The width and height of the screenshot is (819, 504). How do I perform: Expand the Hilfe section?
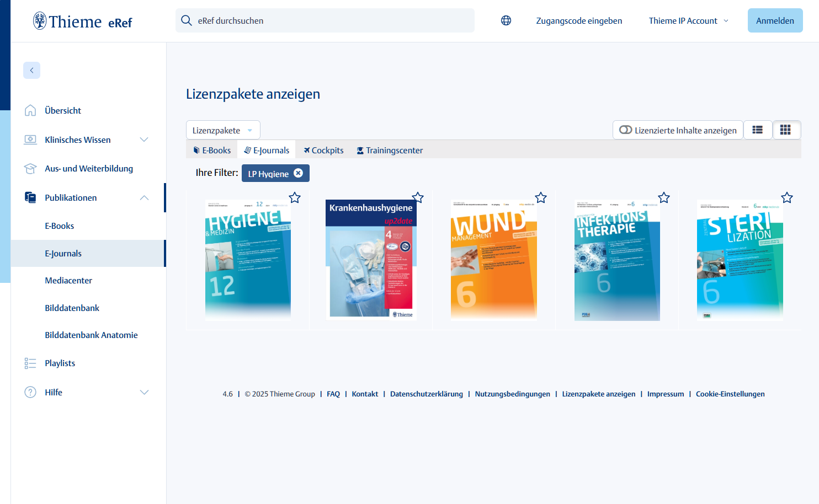coord(144,392)
